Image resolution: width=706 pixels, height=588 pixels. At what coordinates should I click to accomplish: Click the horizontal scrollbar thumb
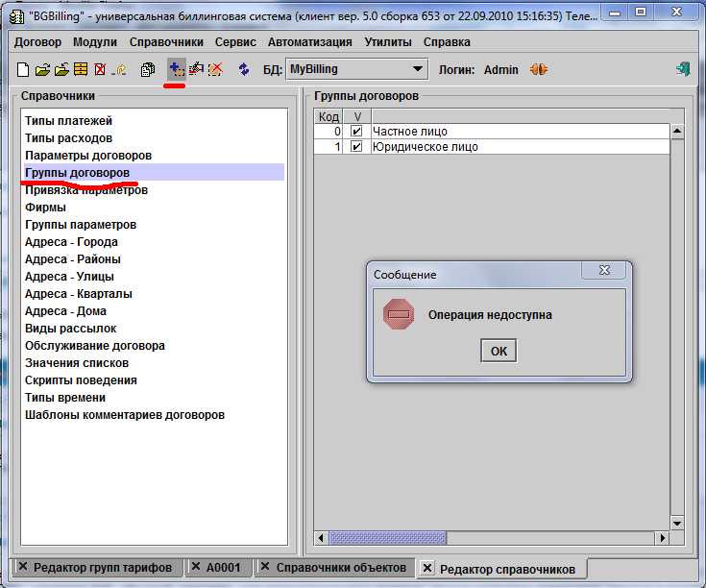coord(388,538)
